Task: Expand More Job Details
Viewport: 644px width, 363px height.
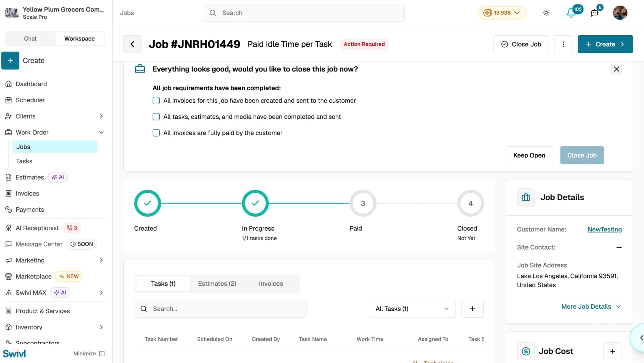Action: [x=591, y=307]
